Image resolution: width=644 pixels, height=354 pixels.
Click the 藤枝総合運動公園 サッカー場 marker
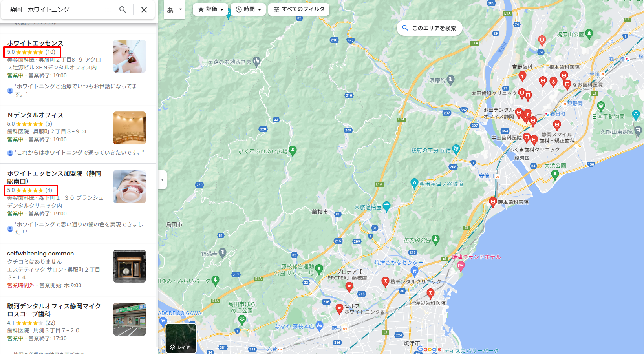pyautogui.click(x=319, y=268)
